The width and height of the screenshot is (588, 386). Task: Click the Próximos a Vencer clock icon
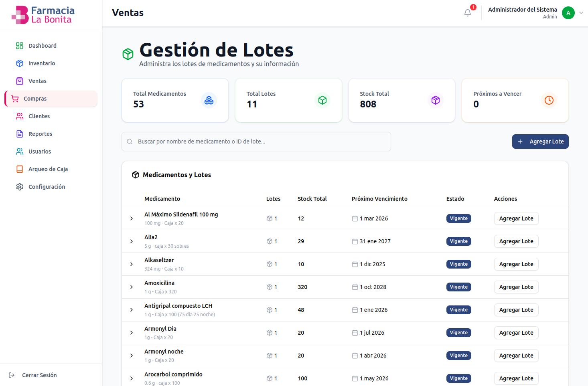tap(549, 100)
